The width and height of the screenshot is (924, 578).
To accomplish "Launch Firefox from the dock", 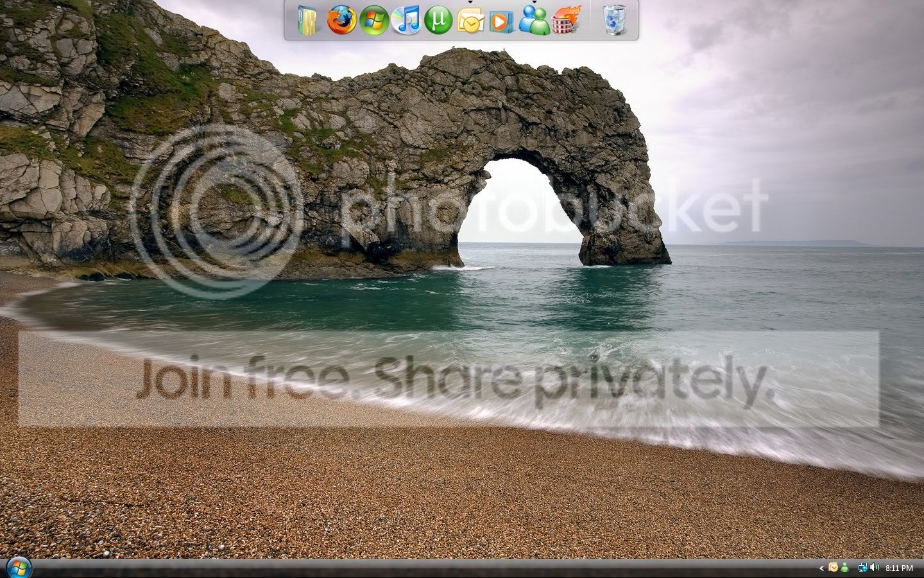I will pyautogui.click(x=341, y=20).
